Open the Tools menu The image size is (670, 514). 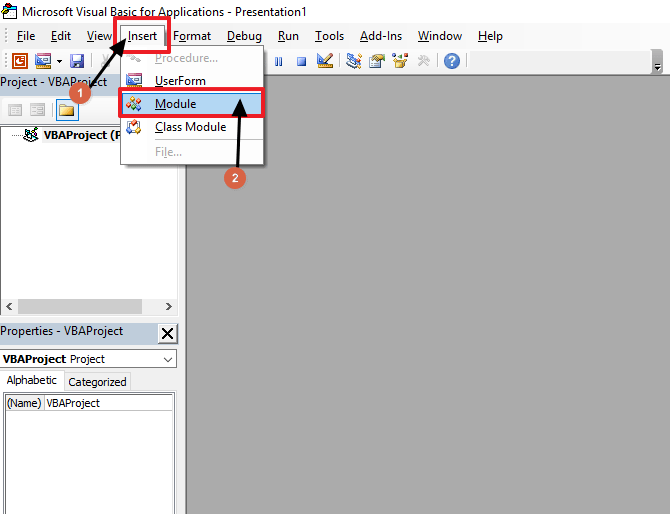pyautogui.click(x=329, y=36)
